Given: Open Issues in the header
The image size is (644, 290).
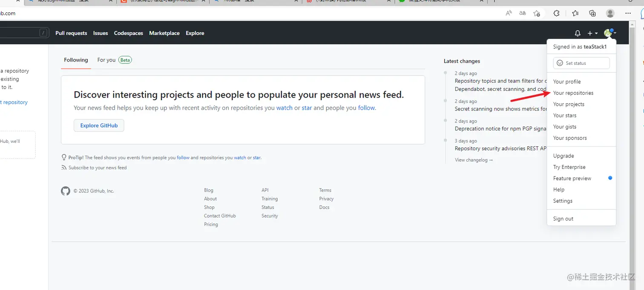Looking at the screenshot, I should click(x=101, y=33).
